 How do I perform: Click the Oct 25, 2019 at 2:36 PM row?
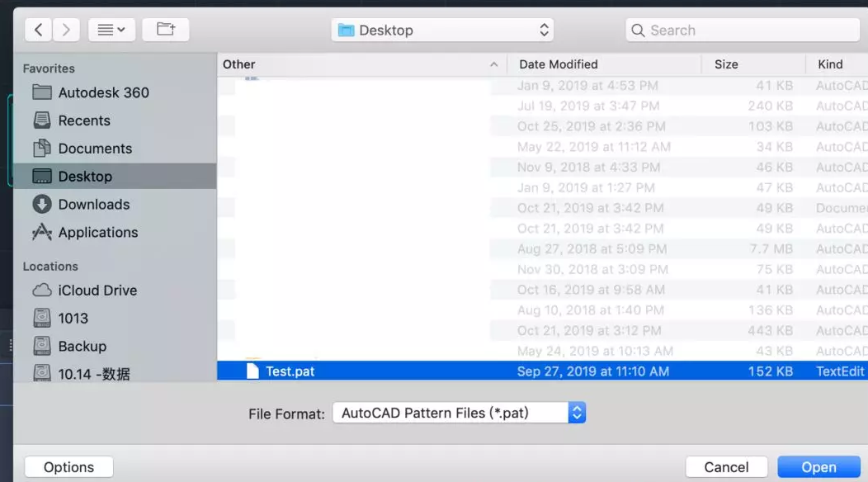click(x=543, y=126)
